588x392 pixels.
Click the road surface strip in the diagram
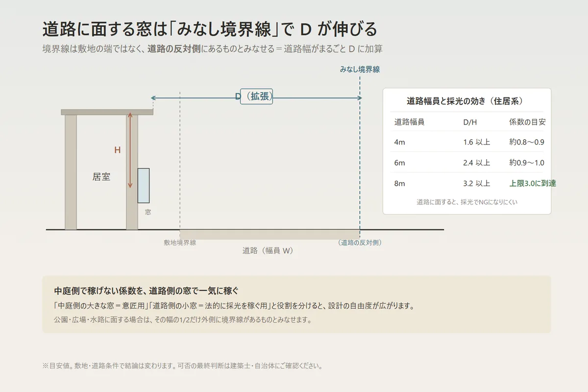[269, 235]
